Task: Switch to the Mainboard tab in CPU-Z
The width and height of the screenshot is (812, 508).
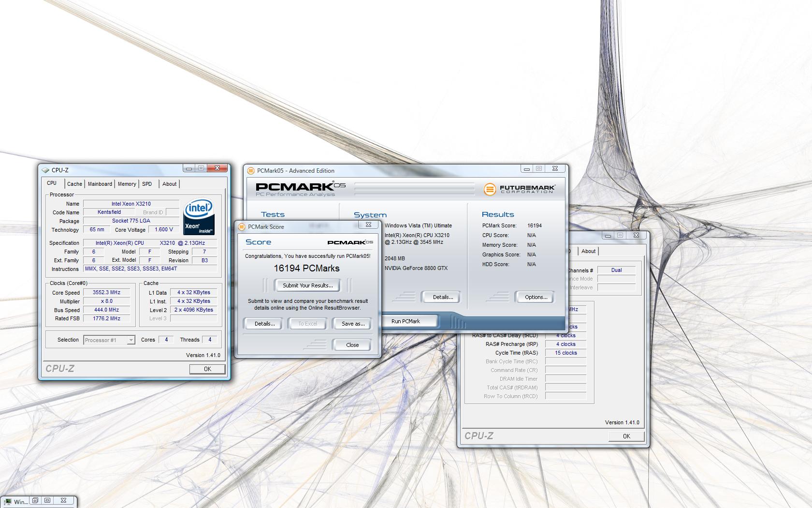Action: (x=100, y=184)
